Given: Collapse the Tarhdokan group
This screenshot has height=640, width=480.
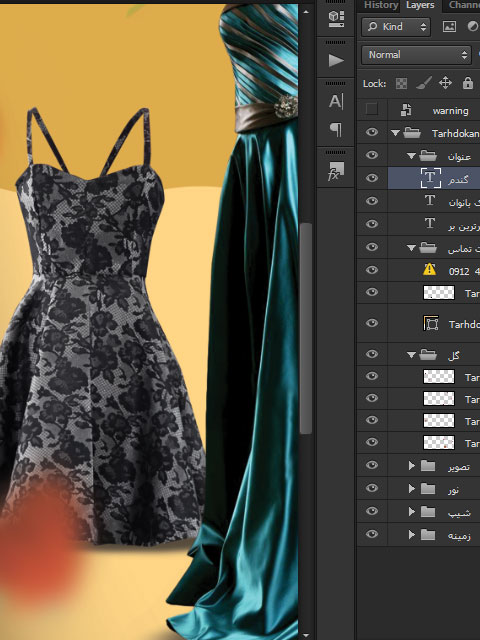Looking at the screenshot, I should 395,133.
